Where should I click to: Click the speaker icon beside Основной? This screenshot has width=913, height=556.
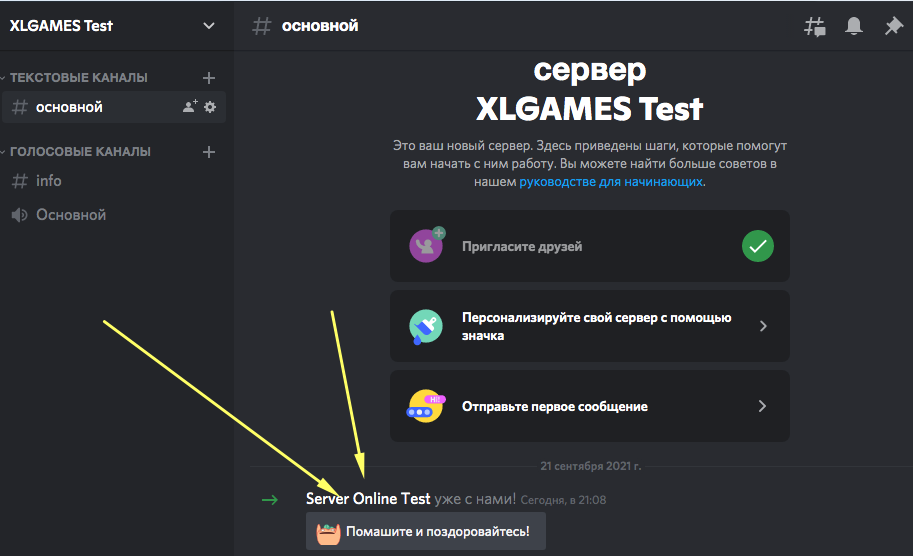point(19,215)
